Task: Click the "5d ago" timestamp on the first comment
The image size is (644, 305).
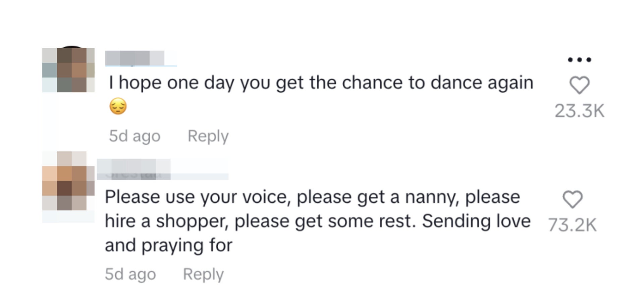Action: (x=135, y=136)
